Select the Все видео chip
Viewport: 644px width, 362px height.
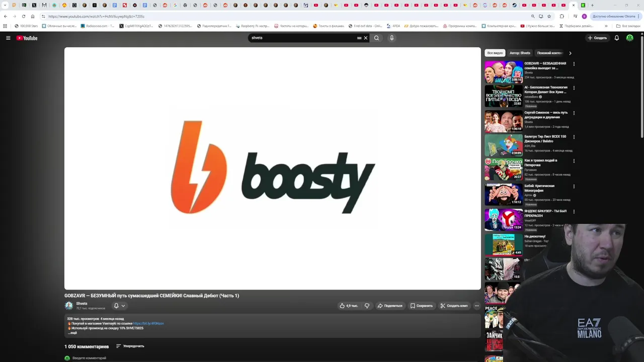pos(495,53)
